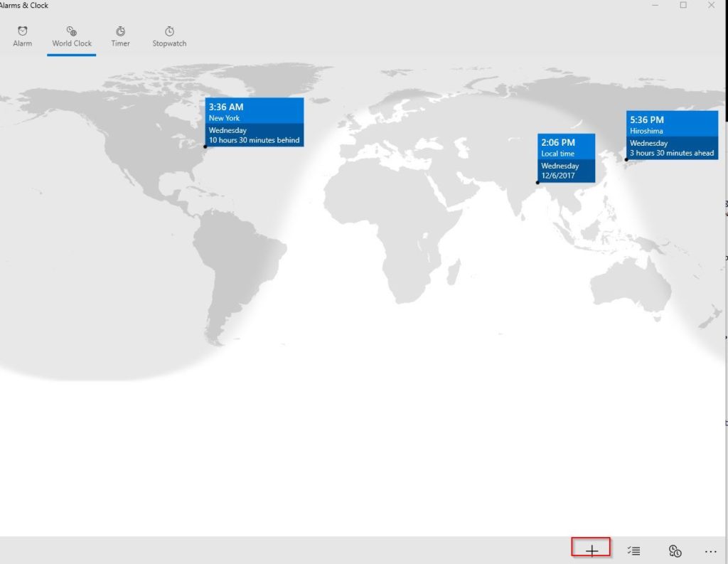Click the alarm clock icon
The height and width of the screenshot is (564, 728).
click(x=22, y=31)
